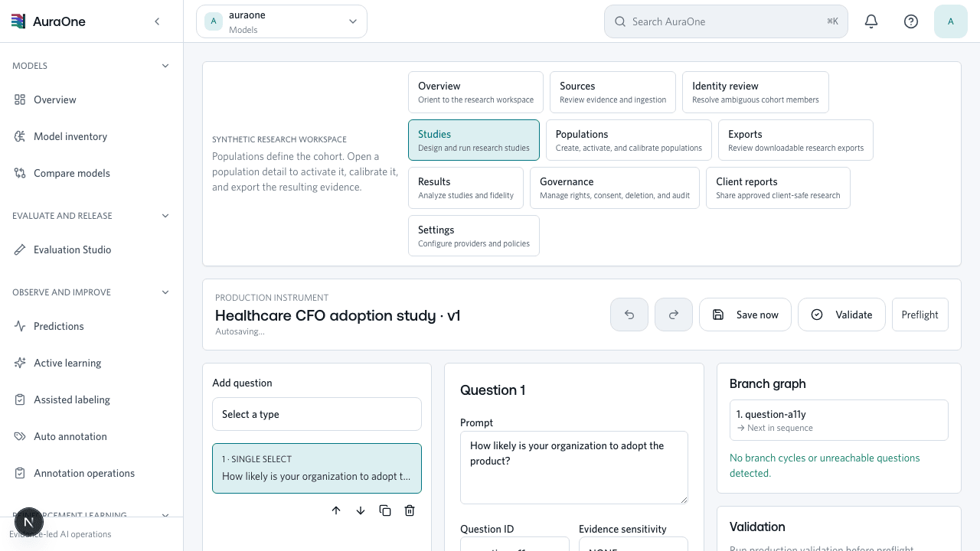The width and height of the screenshot is (980, 551).
Task: Click the Healthcare CFO adoption study title
Action: coord(338,315)
